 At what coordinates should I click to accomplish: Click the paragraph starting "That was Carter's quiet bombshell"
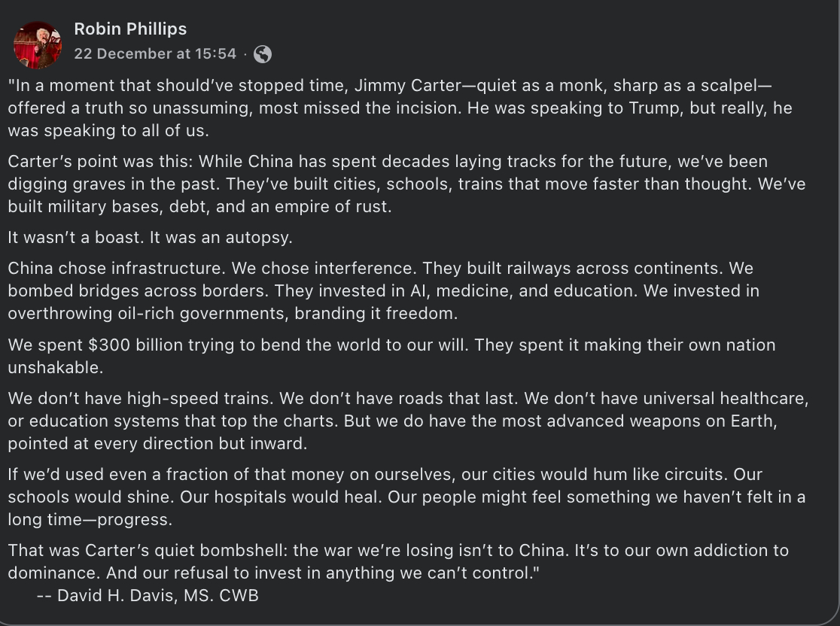399,561
